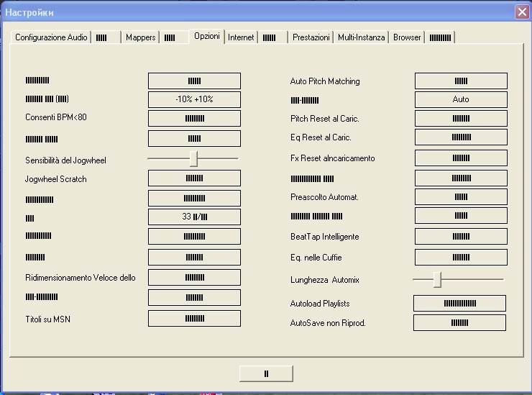Viewport: 532px width, 395px height.
Task: Click the confirm button at dialog bottom
Action: tap(266, 373)
